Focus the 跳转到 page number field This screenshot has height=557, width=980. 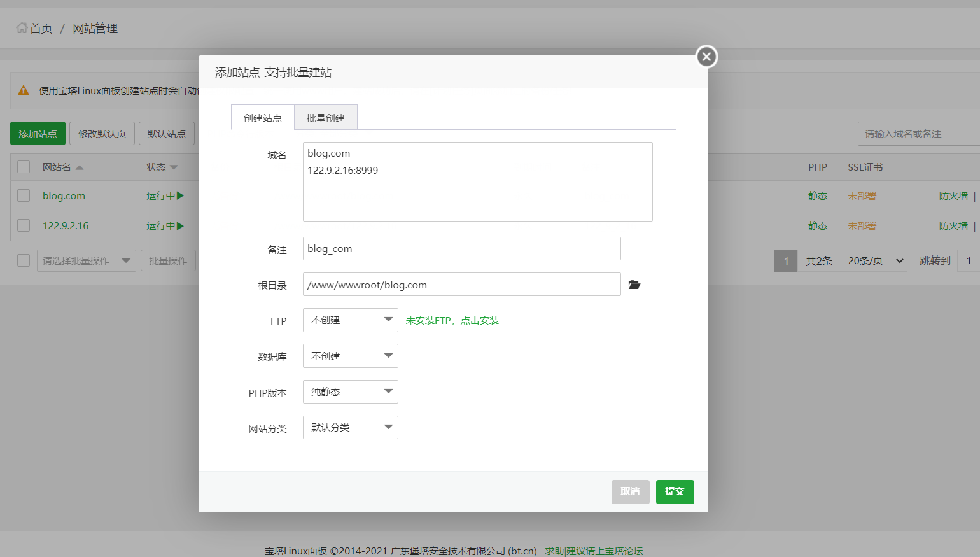click(x=969, y=260)
